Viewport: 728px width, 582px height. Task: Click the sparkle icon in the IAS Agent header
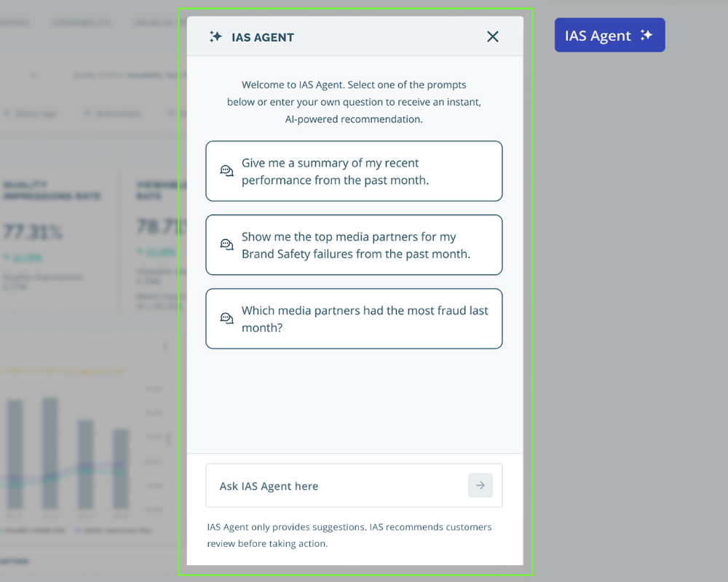point(215,36)
